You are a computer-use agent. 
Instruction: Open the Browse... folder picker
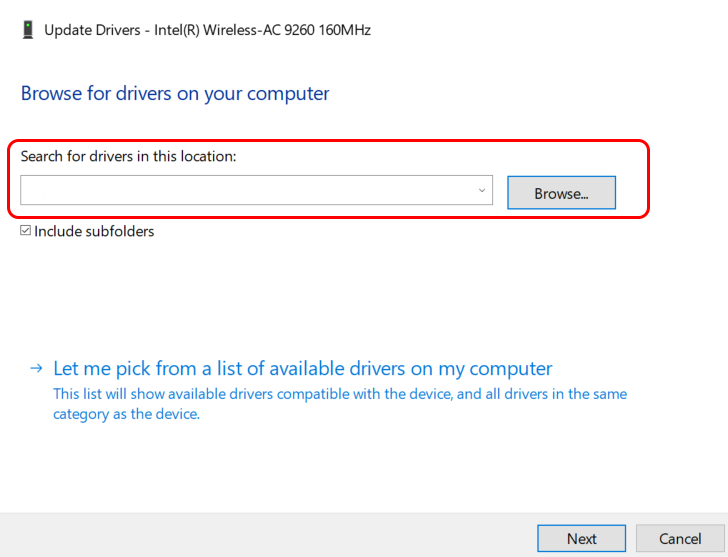click(x=561, y=193)
